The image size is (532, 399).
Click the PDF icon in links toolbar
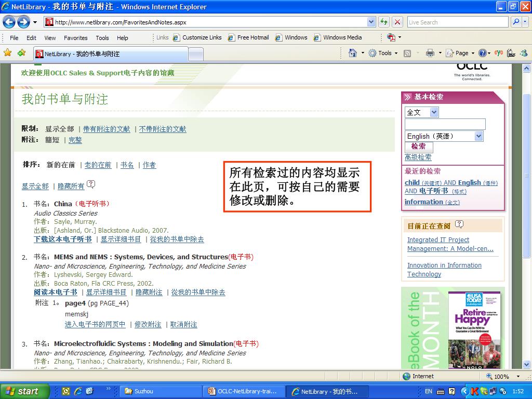tap(391, 37)
